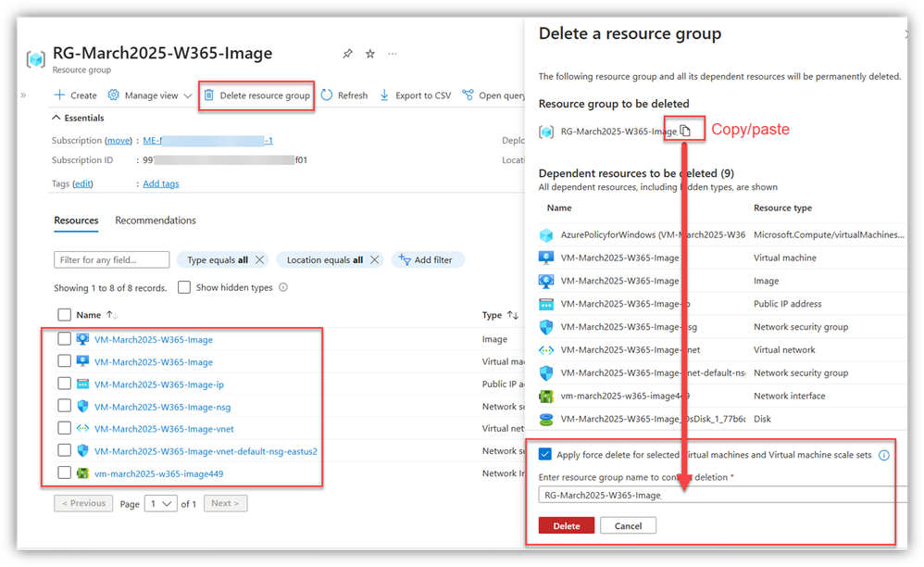This screenshot has height=567, width=924.
Task: Click the Previous page button
Action: (83, 503)
